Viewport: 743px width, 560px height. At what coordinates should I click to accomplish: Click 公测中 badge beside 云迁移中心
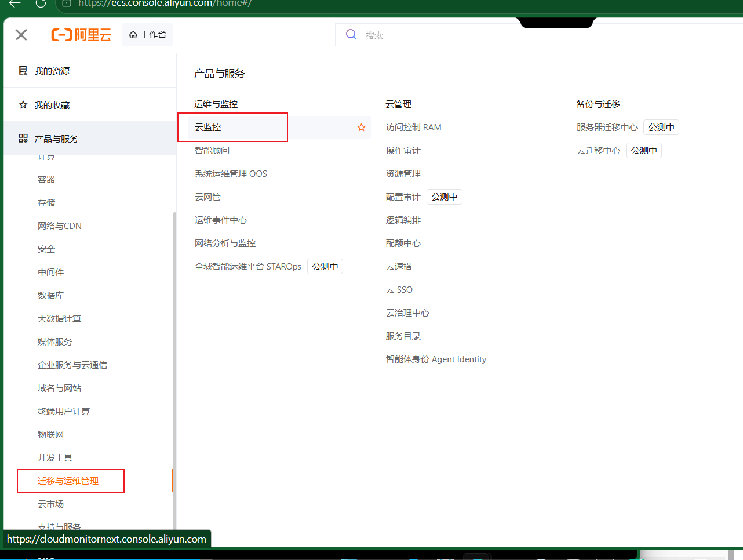click(644, 150)
